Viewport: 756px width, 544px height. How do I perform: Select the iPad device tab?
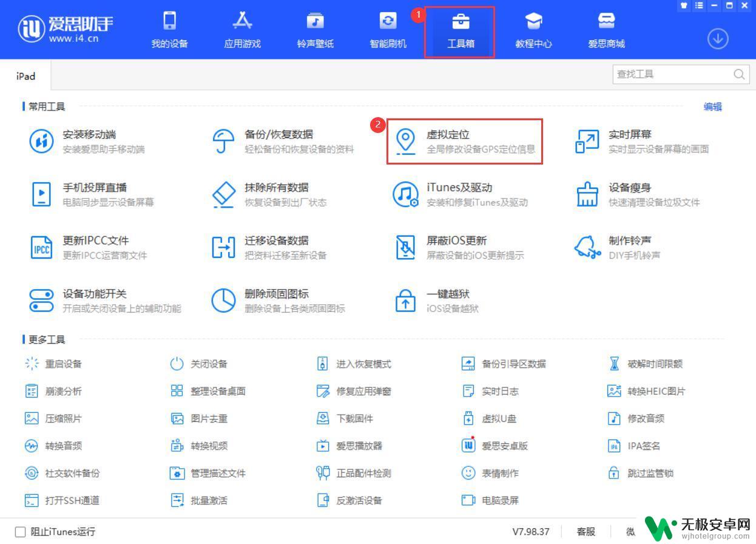(25, 76)
